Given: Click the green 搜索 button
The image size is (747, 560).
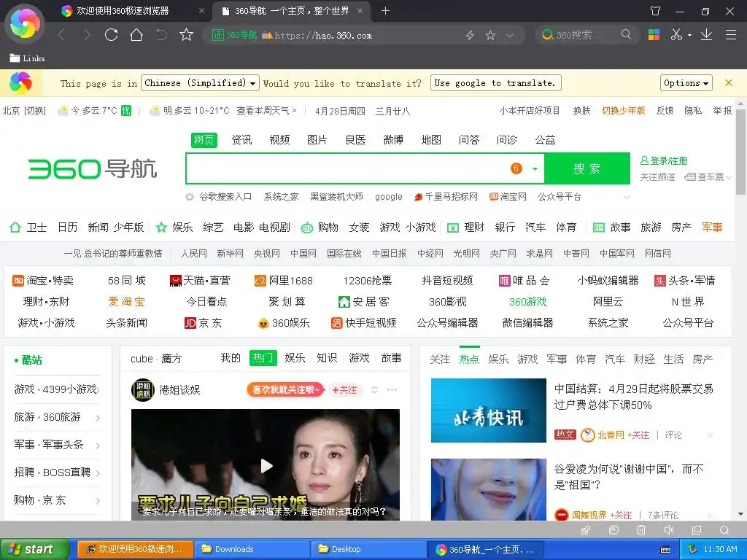Looking at the screenshot, I should pyautogui.click(x=587, y=168).
